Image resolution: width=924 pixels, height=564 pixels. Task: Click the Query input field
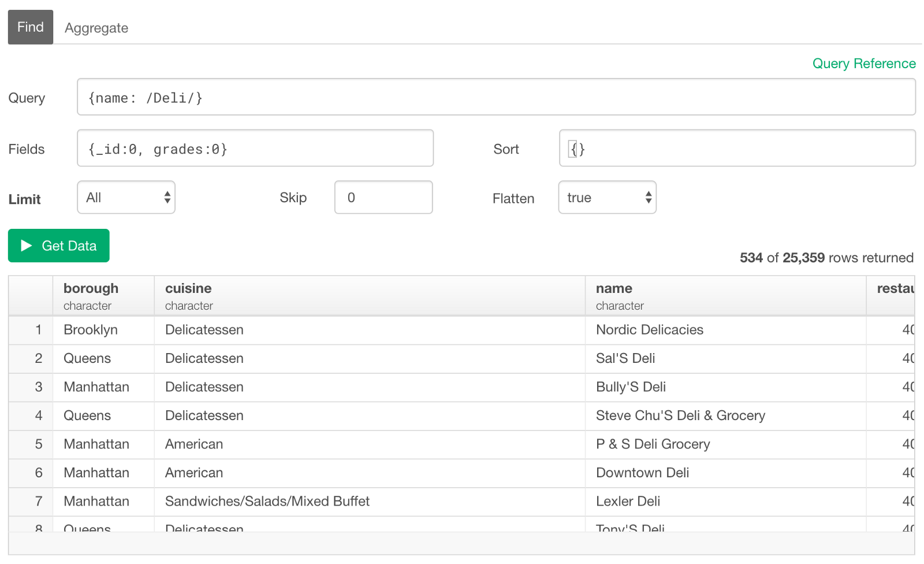coord(496,97)
